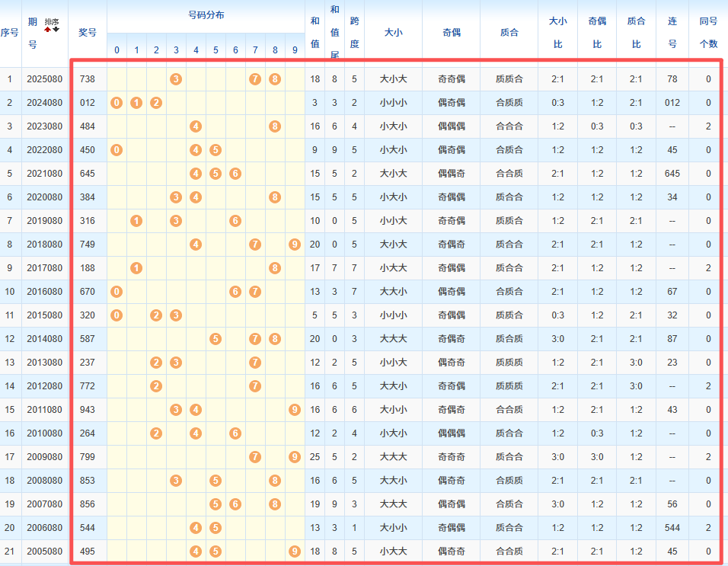Click orange ball 3 in row 2008080

click(176, 481)
